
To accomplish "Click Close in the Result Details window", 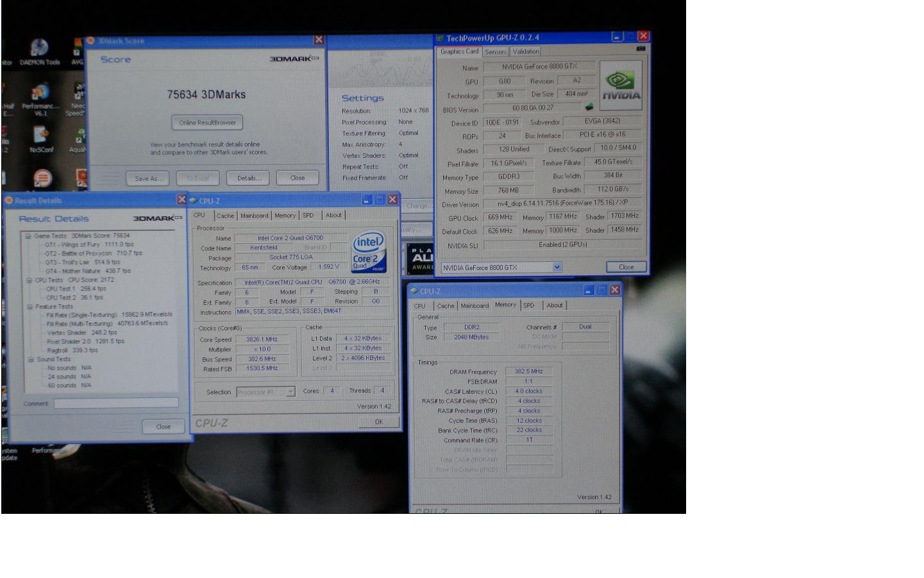I will click(x=164, y=426).
